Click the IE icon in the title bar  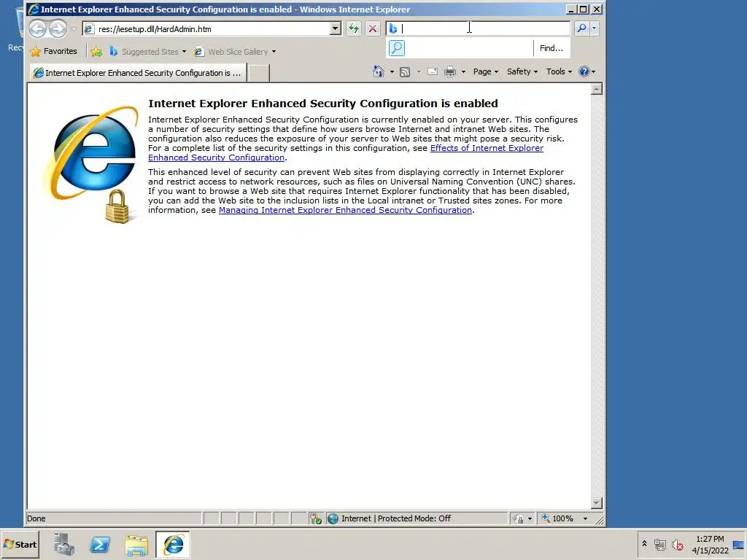point(34,9)
